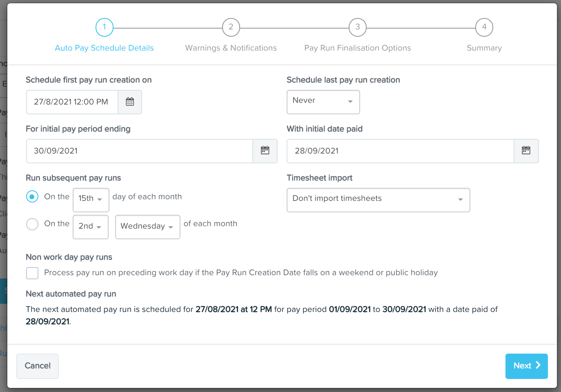Switch to the Warnings & Notifications step
This screenshot has width=561, height=392.
pos(231,48)
